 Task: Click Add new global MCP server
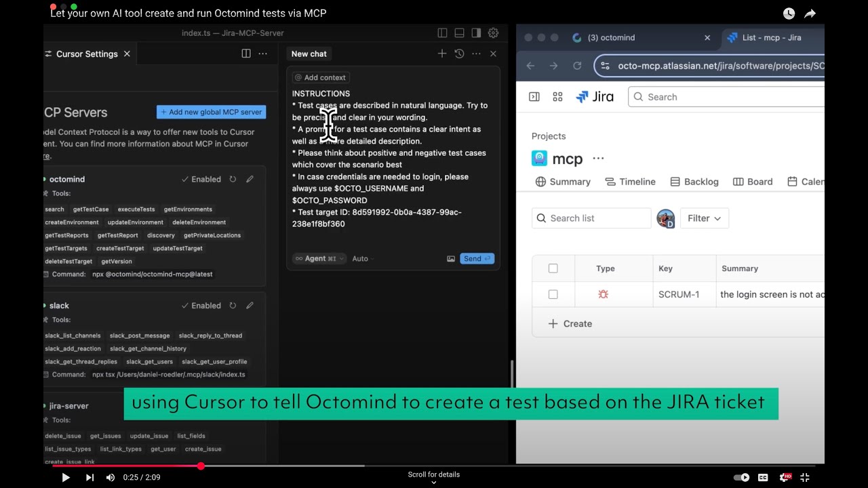pos(211,112)
